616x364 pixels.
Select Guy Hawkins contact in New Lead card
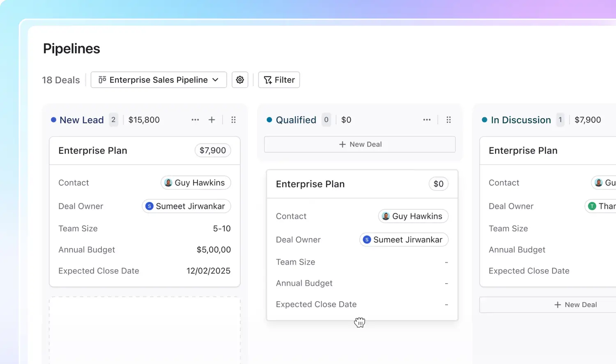tap(195, 183)
